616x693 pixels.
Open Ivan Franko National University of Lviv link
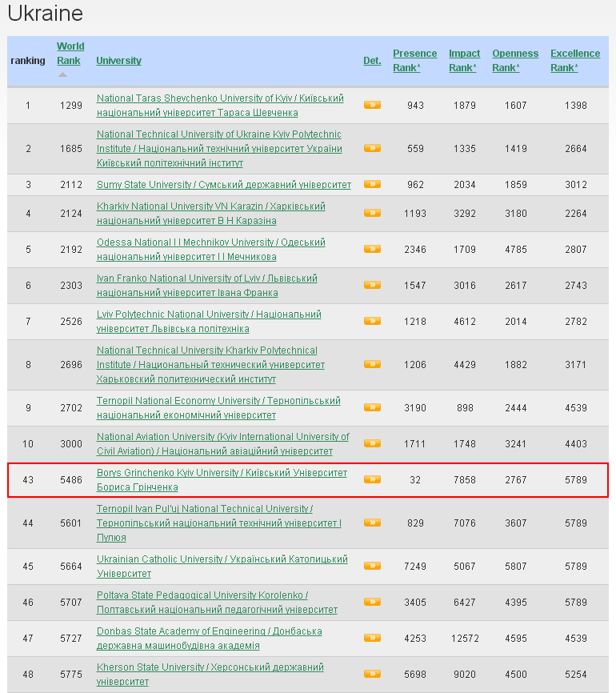[x=207, y=286]
